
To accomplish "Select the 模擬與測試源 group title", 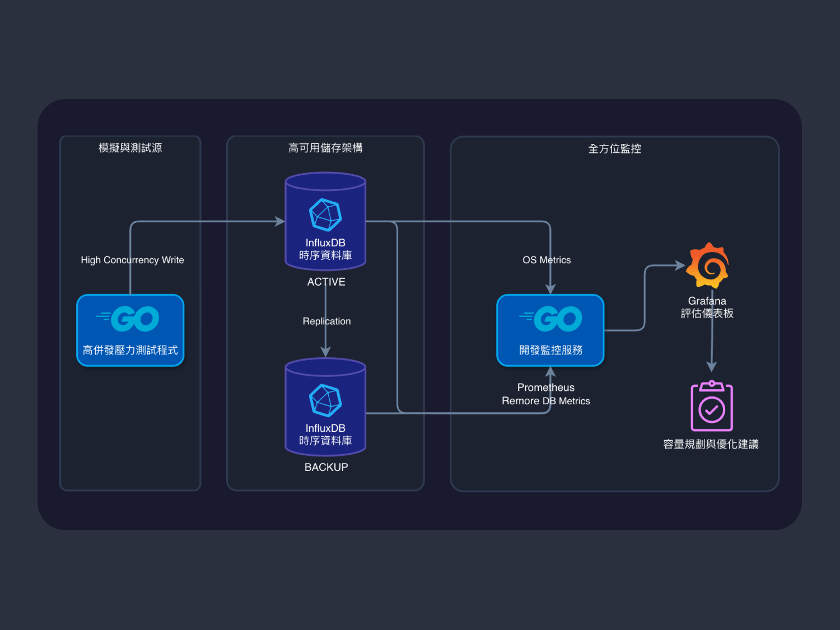I will [130, 148].
